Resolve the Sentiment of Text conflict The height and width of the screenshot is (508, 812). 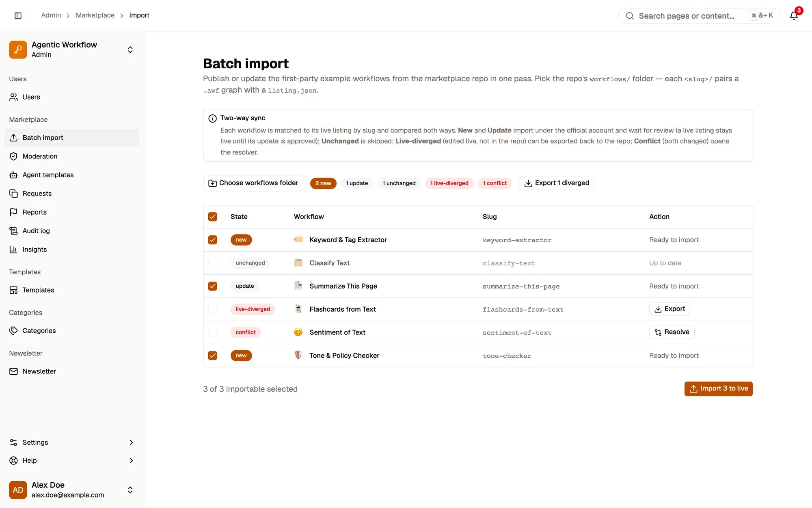pyautogui.click(x=672, y=332)
